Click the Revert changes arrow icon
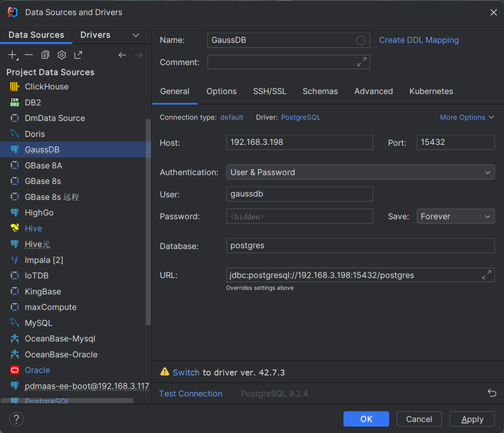504x433 pixels. [x=492, y=393]
